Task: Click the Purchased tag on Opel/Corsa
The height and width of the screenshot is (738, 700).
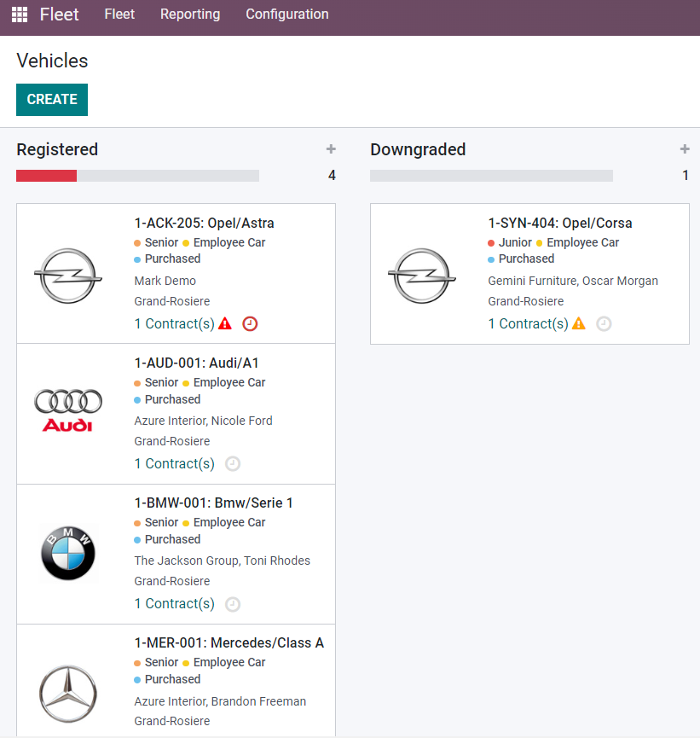Action: point(521,259)
